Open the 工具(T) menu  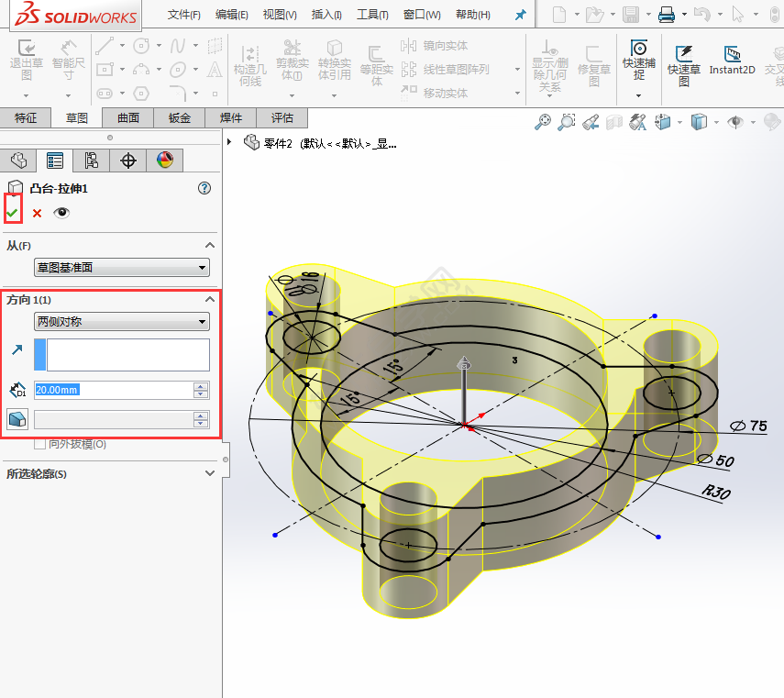(x=372, y=15)
